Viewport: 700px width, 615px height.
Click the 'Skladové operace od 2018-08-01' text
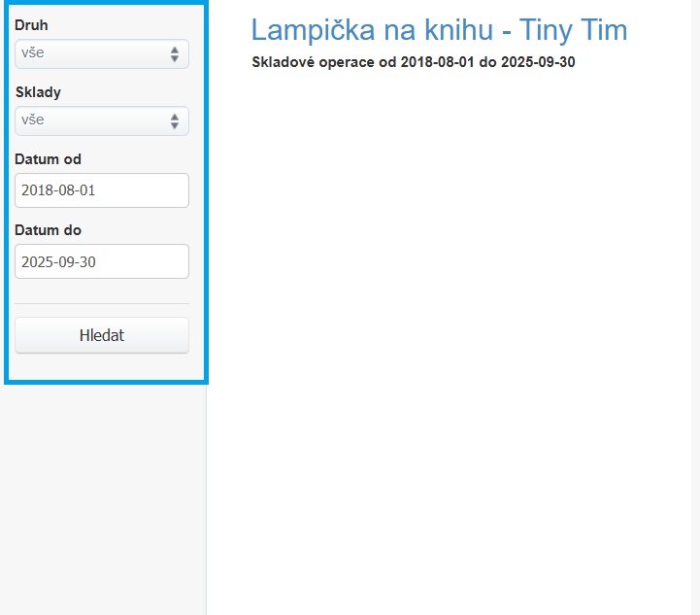pyautogui.click(x=363, y=62)
